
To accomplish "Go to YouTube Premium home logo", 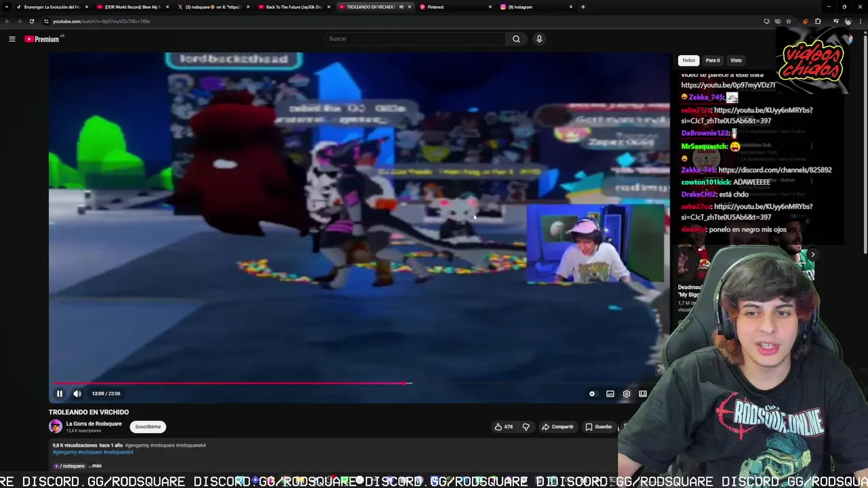I will (42, 39).
